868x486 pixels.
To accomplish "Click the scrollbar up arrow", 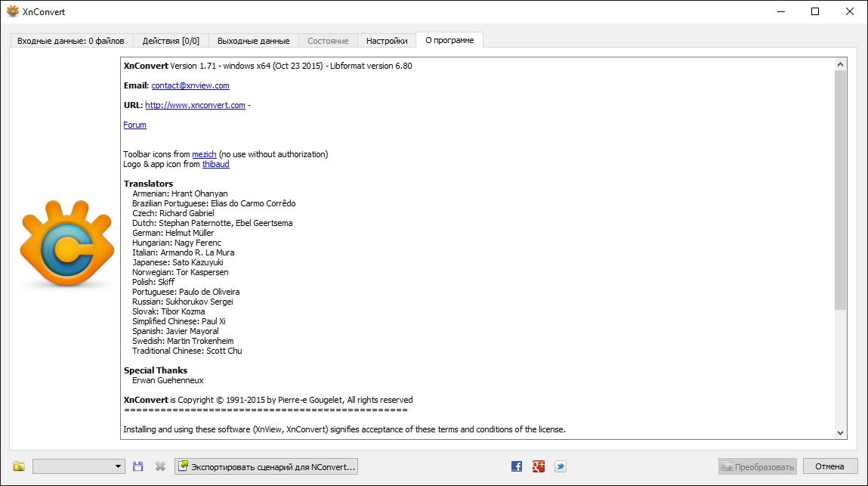I will point(840,64).
